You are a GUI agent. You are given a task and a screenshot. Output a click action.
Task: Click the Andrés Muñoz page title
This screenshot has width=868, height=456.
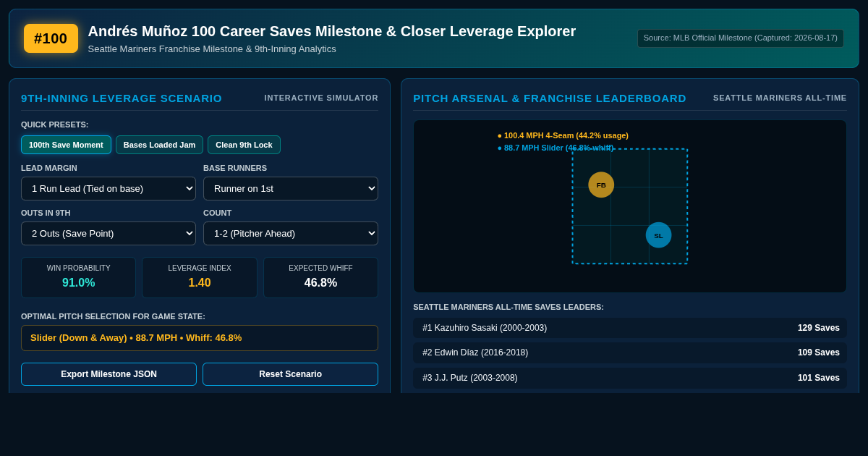click(332, 31)
